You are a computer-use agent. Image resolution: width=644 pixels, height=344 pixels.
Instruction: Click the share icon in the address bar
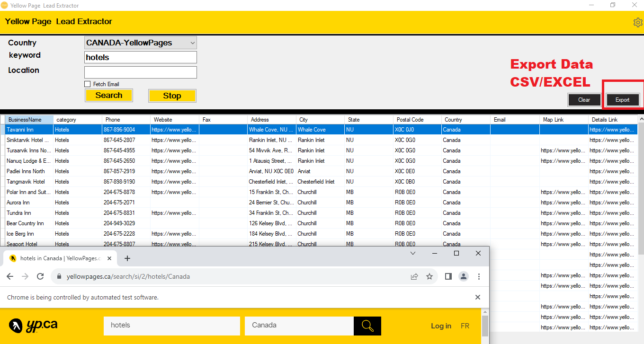tap(414, 276)
